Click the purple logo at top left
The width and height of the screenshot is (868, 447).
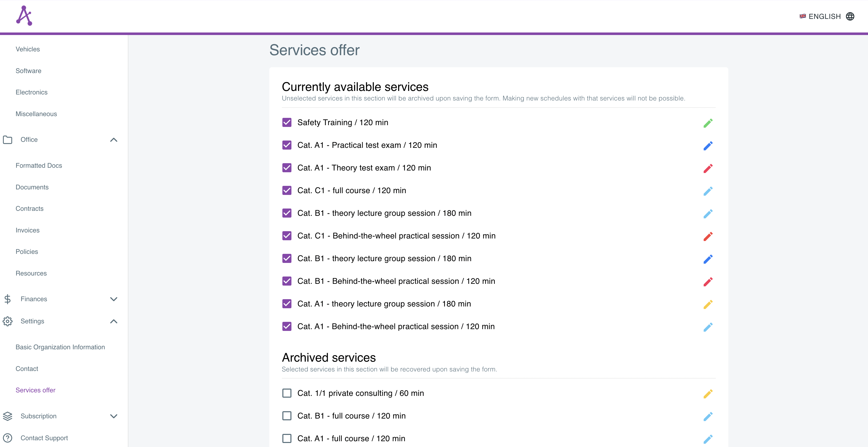tap(24, 15)
